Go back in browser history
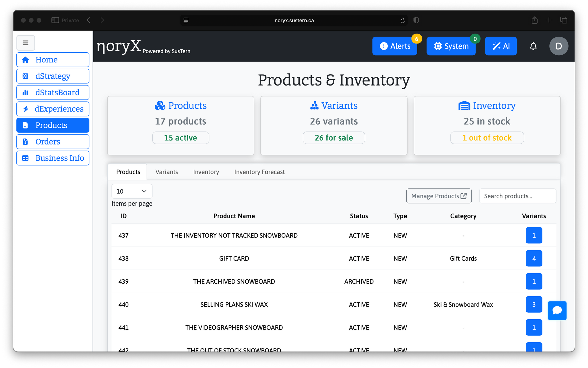Screen dimensions: 588x368 [x=89, y=20]
